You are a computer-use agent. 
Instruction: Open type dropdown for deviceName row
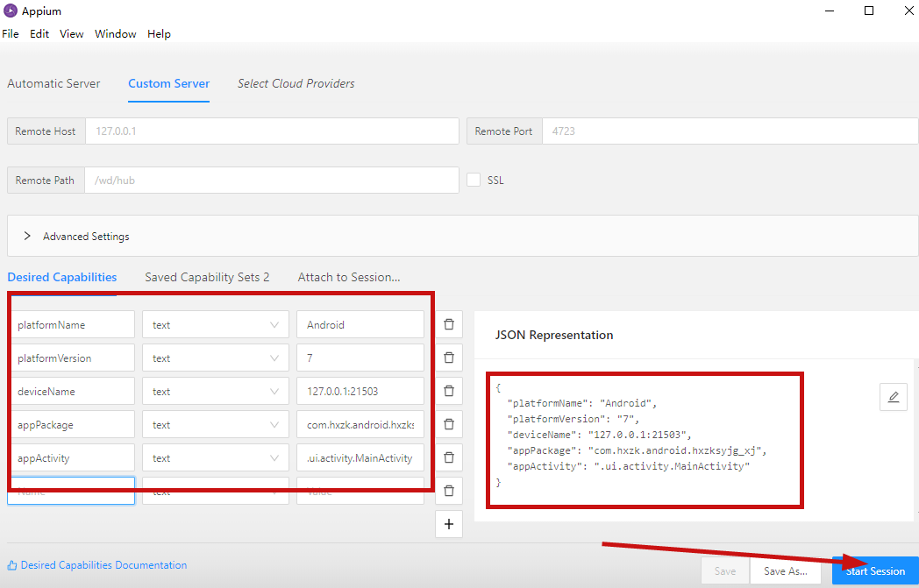pyautogui.click(x=215, y=391)
